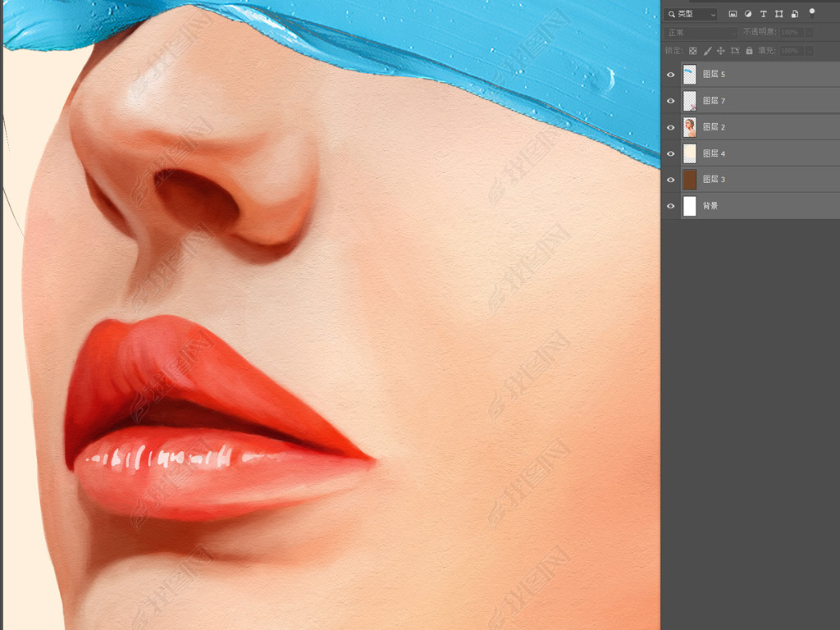Select the 图层 7 layer by name
840x630 pixels.
(x=714, y=101)
